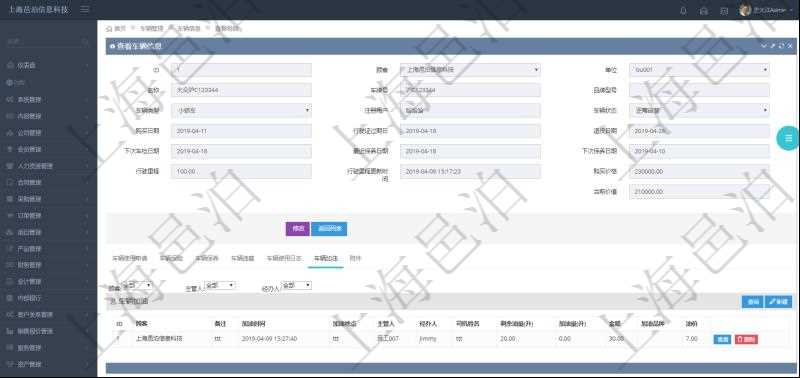Click the teal floating menu circle button
This screenshot has width=800, height=378.
[x=788, y=138]
